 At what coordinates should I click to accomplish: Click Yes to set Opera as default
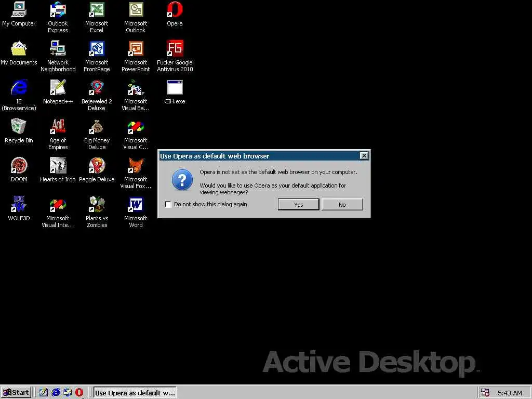(x=299, y=205)
